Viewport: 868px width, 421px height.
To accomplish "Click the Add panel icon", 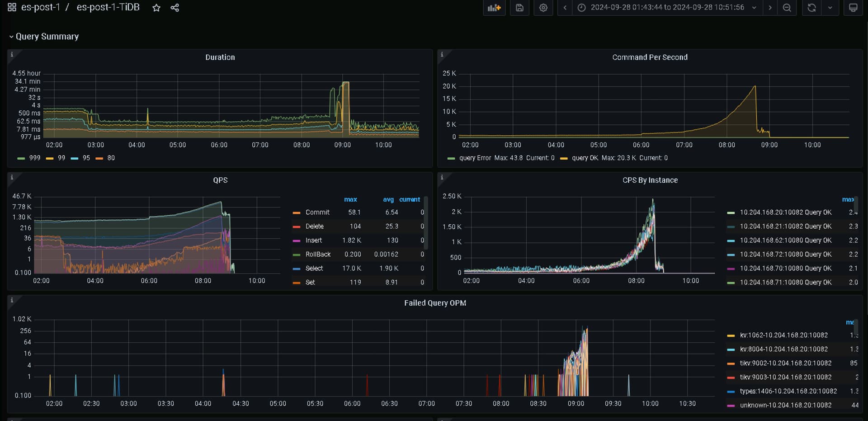I will [x=494, y=8].
